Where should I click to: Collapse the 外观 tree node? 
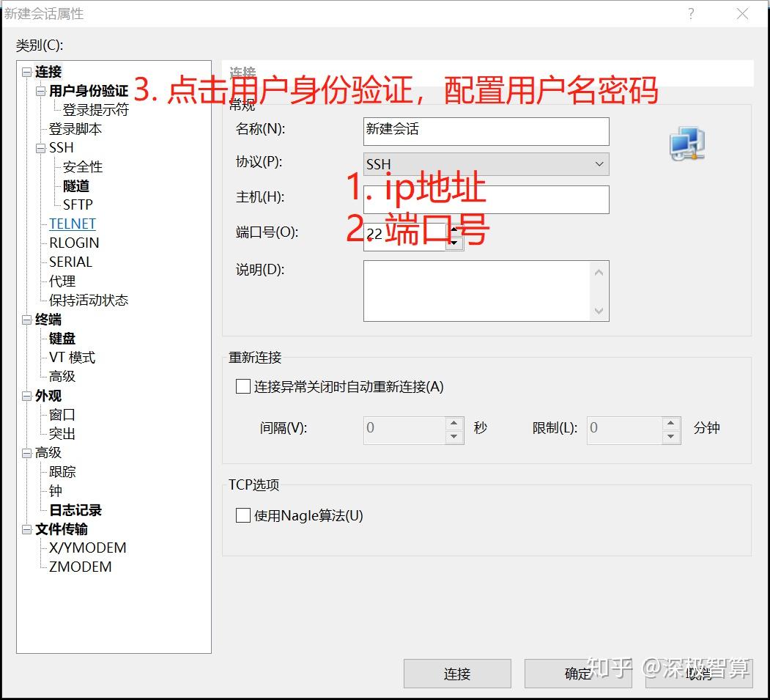27,395
